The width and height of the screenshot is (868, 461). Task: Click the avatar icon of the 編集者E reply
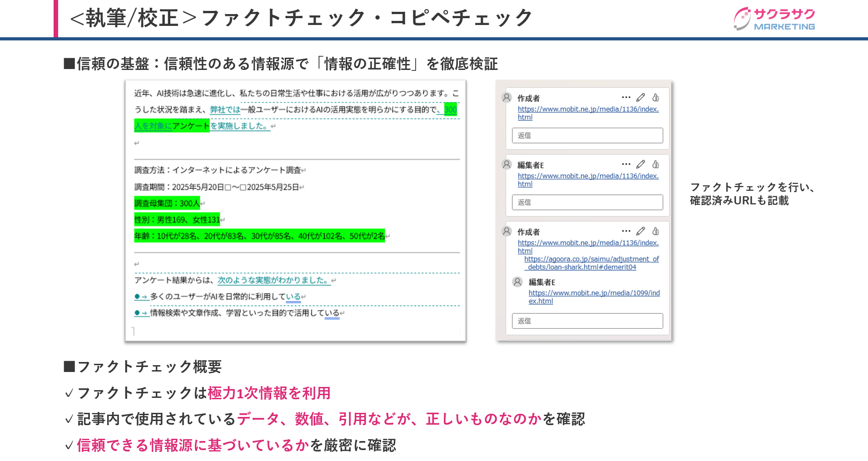(x=517, y=282)
